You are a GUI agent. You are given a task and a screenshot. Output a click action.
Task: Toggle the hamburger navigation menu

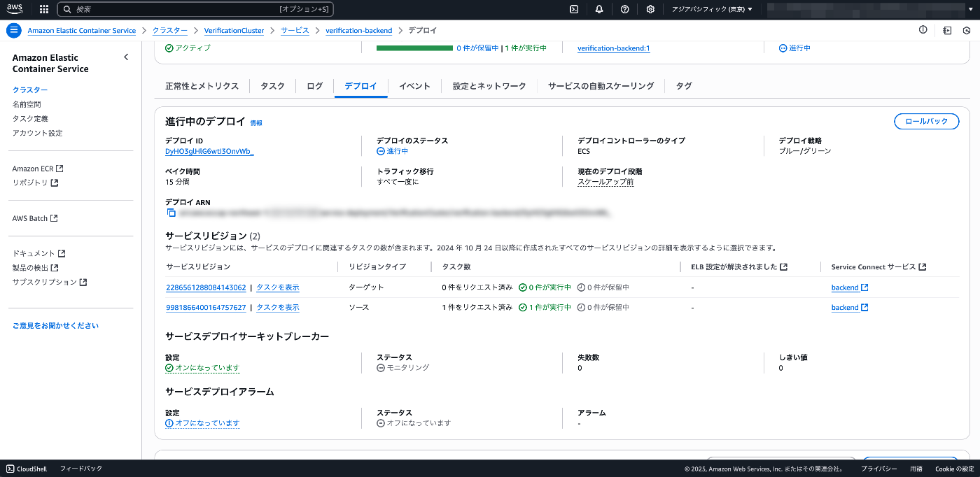[14, 31]
